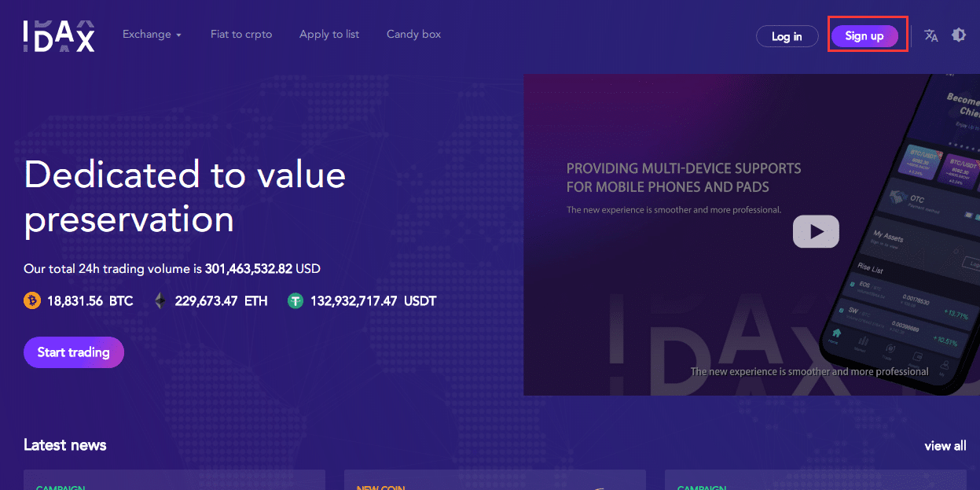Click the highlighted Sign up button
Viewport: 980px width, 490px height.
coord(864,36)
